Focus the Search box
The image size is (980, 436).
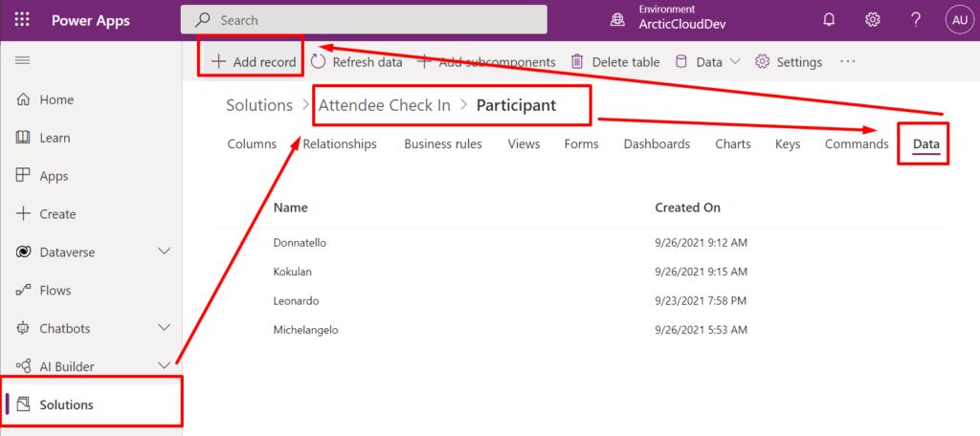pos(364,20)
